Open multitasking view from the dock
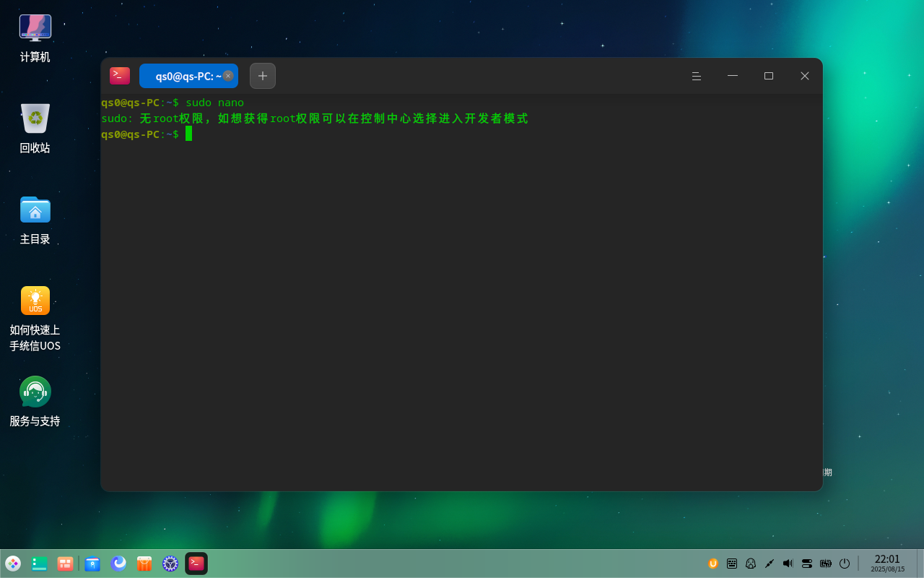The width and height of the screenshot is (924, 578). tap(66, 564)
